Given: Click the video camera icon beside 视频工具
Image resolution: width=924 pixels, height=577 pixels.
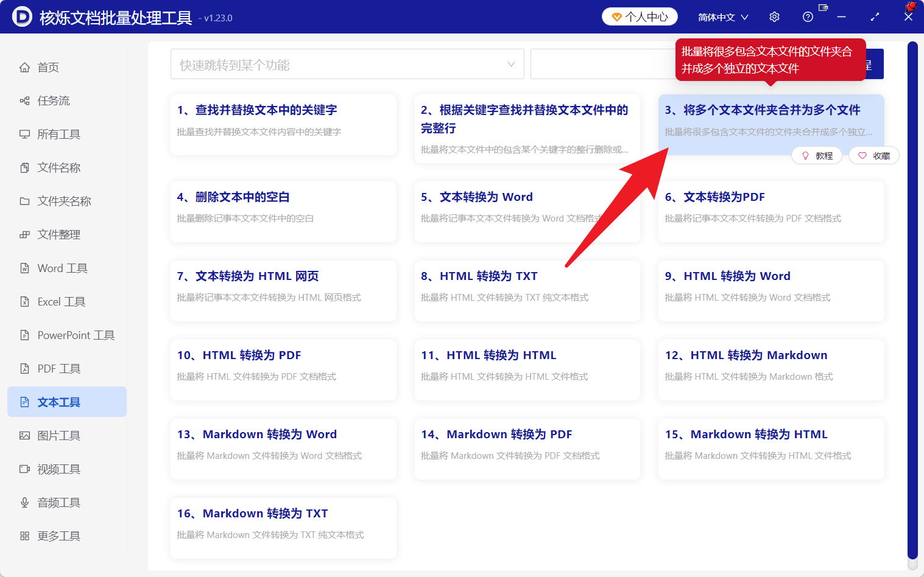Looking at the screenshot, I should 24,469.
